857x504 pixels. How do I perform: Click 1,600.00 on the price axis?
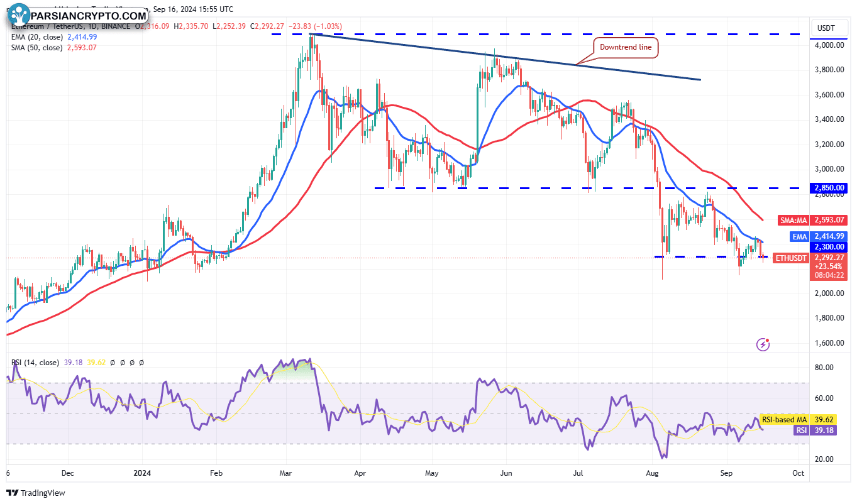click(830, 343)
